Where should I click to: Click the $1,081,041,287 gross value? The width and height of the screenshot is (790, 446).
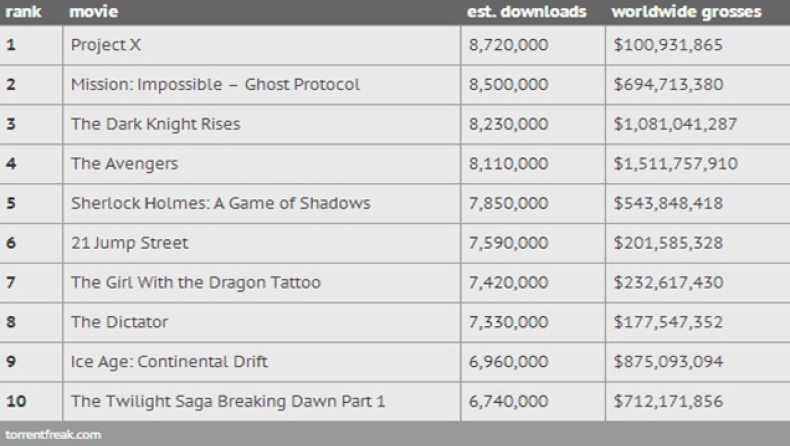[x=676, y=124]
